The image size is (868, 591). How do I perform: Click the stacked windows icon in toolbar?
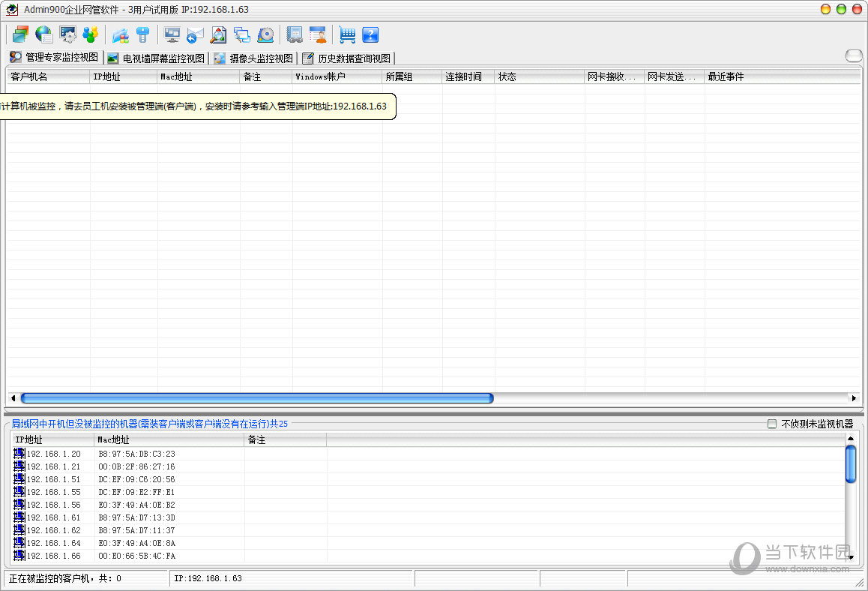click(20, 35)
